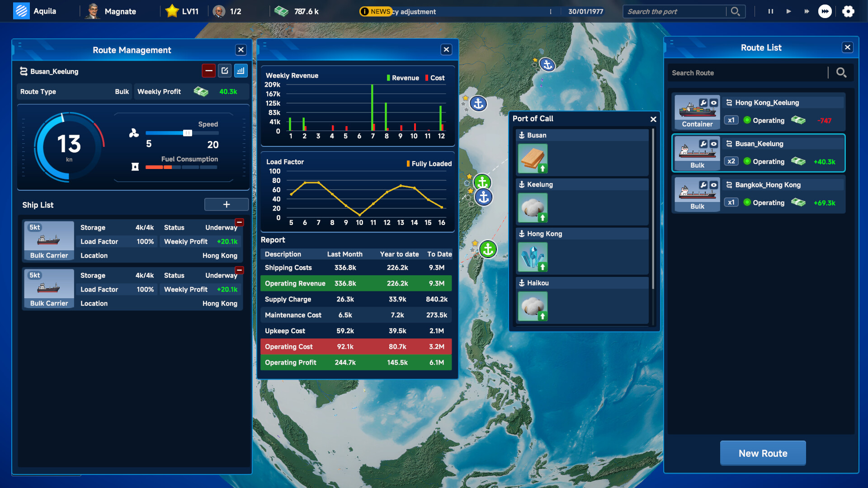Click the fast-forward speed icon in top bar
The image size is (868, 488).
[807, 11]
